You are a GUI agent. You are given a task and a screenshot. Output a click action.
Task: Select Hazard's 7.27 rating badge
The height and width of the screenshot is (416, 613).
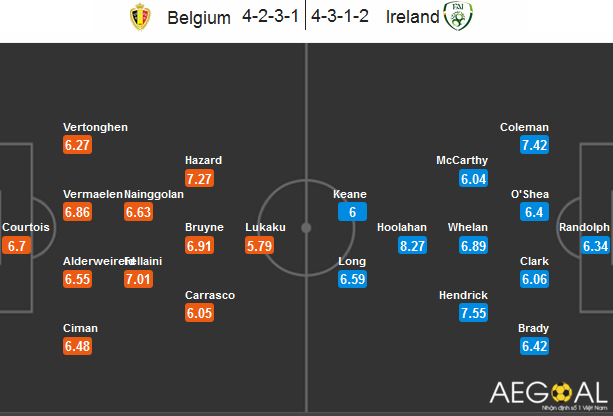point(199,179)
